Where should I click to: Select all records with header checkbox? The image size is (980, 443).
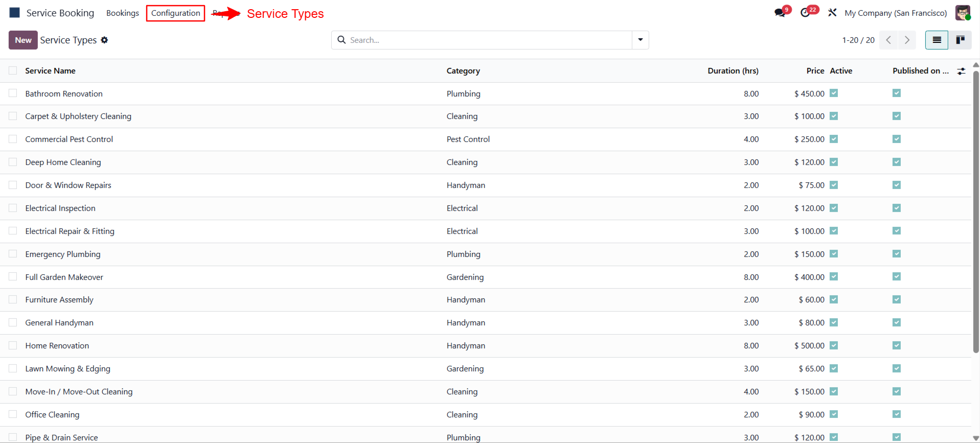click(x=13, y=71)
